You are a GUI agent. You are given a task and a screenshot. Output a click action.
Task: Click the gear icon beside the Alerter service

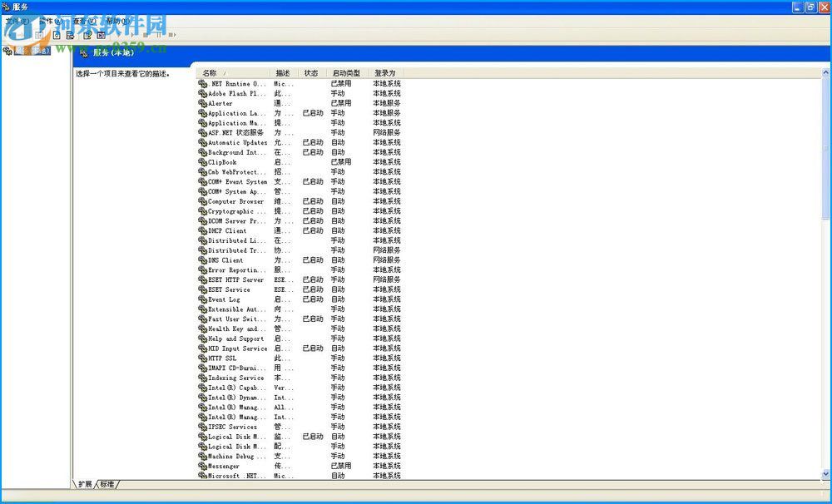[x=203, y=103]
